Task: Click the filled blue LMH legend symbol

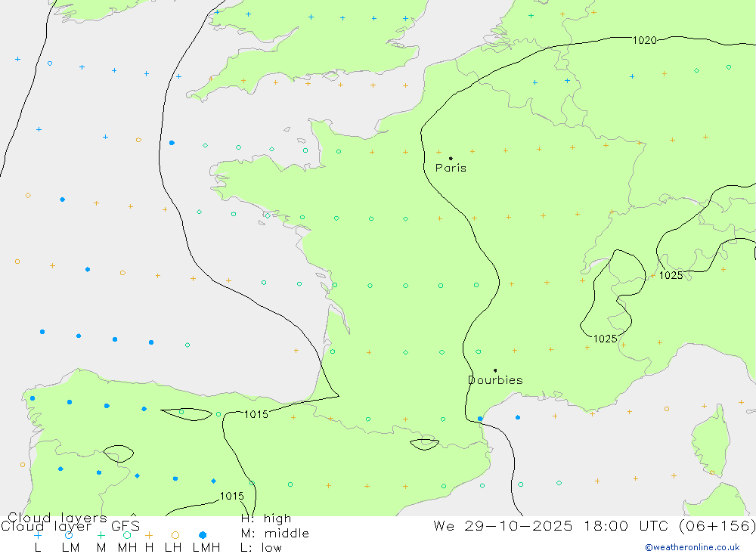Action: pyautogui.click(x=203, y=535)
